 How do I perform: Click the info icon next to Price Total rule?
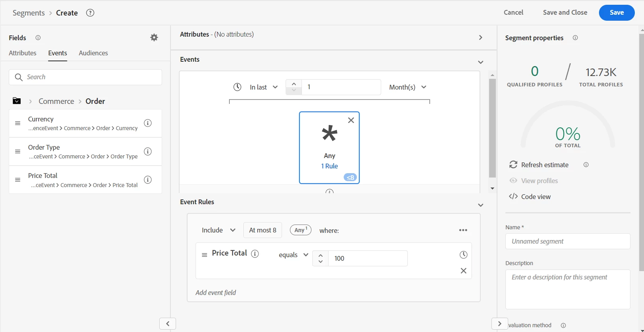coord(255,254)
